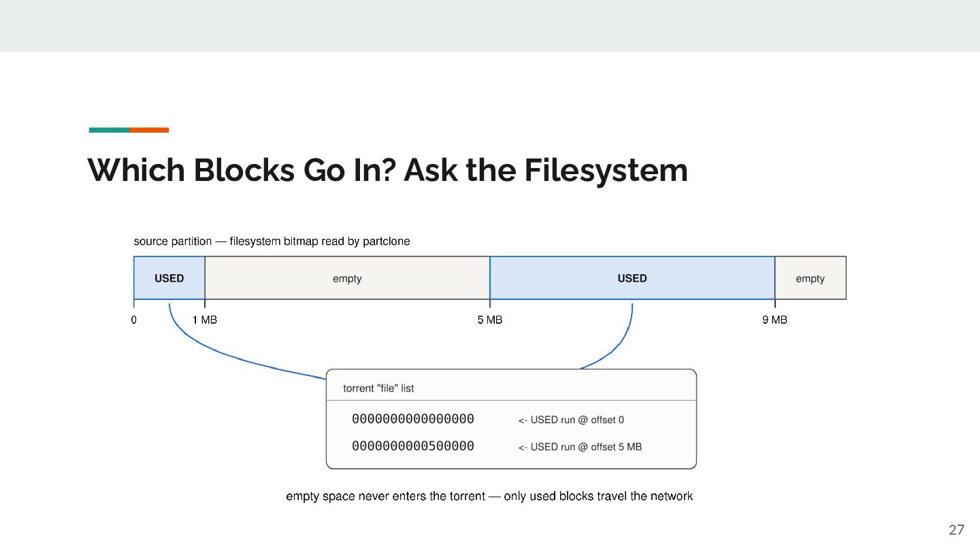
Task: Click the 'torrent "file" list' header
Action: click(x=378, y=388)
